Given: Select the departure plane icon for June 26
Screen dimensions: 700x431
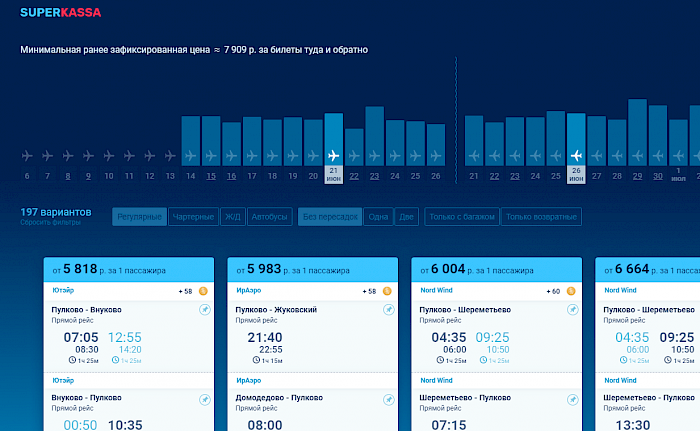Looking at the screenshot, I should 436,156.
